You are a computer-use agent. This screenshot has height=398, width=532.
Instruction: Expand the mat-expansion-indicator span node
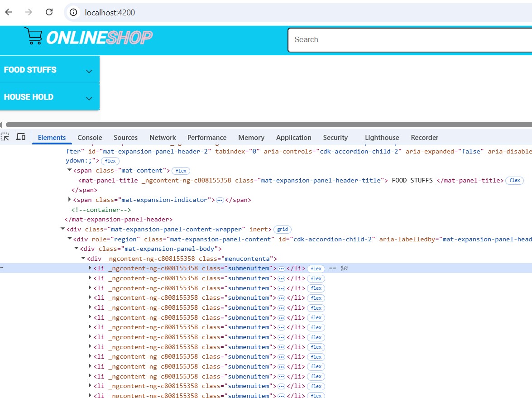pyautogui.click(x=70, y=200)
